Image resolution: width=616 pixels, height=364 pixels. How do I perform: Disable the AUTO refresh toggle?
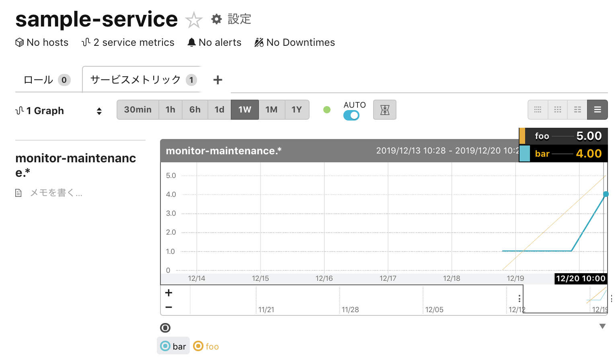tap(351, 115)
